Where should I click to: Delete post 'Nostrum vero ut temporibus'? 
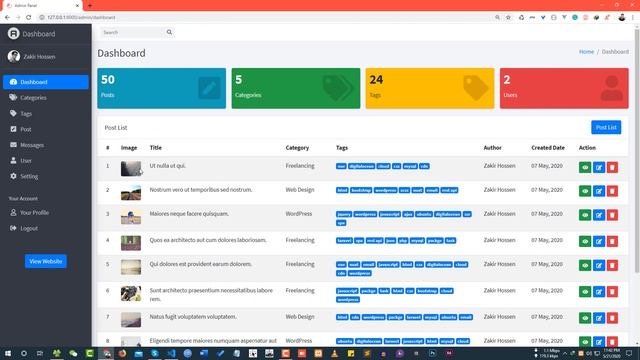click(x=612, y=191)
